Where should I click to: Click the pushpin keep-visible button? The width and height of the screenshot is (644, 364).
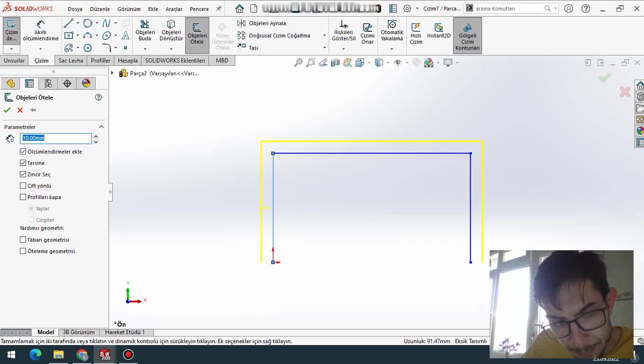click(33, 110)
